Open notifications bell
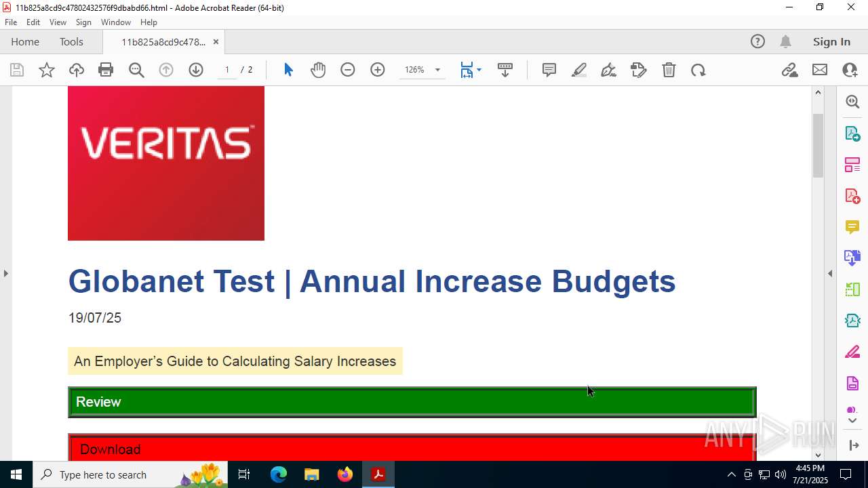The width and height of the screenshot is (868, 488). coord(786,41)
